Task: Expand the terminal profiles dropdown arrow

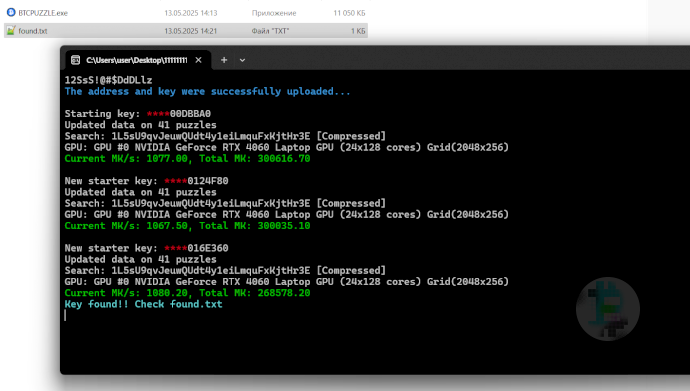Action: click(242, 60)
